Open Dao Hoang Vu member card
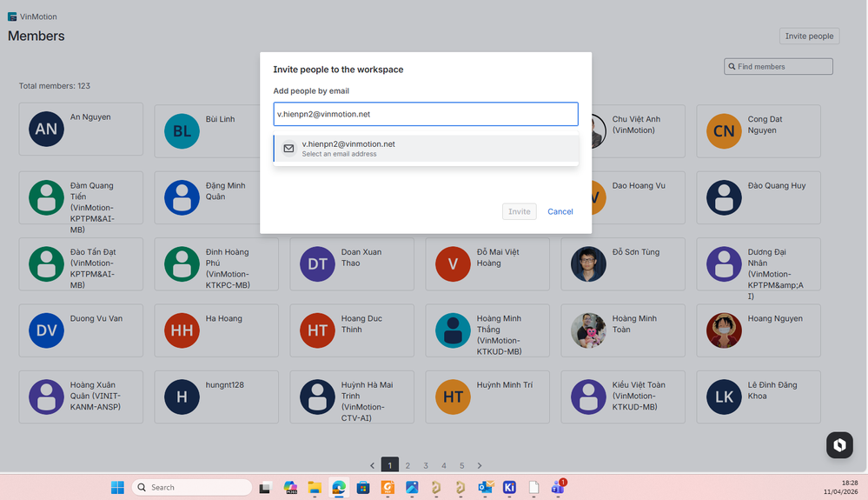This screenshot has height=500, width=868. pos(639,197)
